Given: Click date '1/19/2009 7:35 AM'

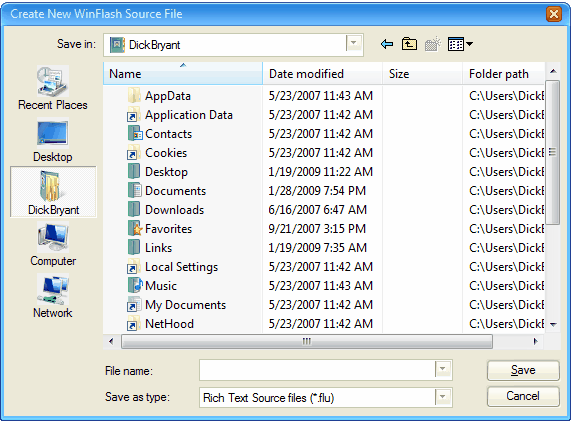Looking at the screenshot, I should (318, 248).
